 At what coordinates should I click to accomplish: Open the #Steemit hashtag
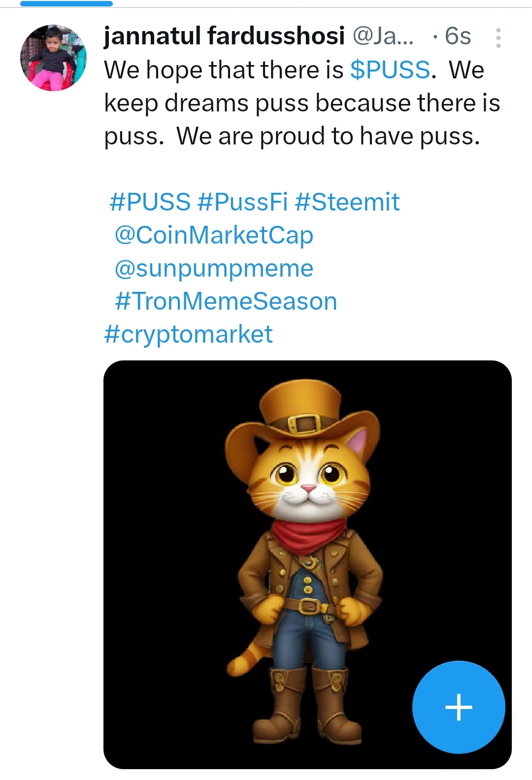[x=347, y=202]
